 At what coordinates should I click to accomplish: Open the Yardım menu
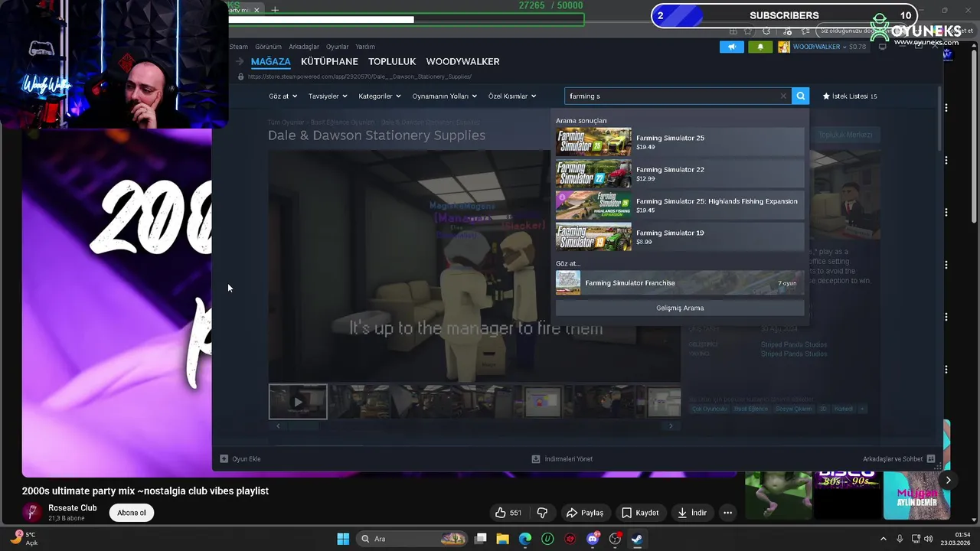click(365, 47)
